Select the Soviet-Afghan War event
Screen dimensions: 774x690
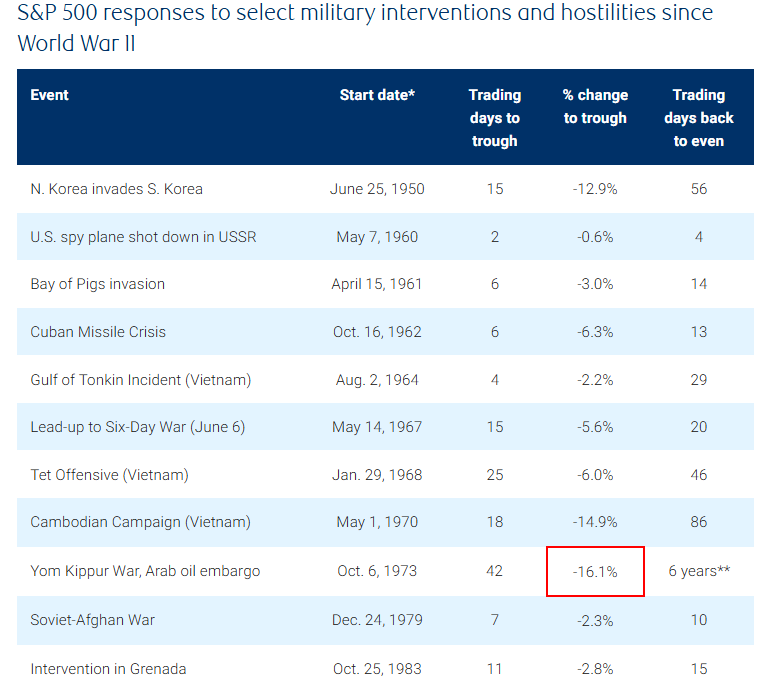[x=93, y=620]
